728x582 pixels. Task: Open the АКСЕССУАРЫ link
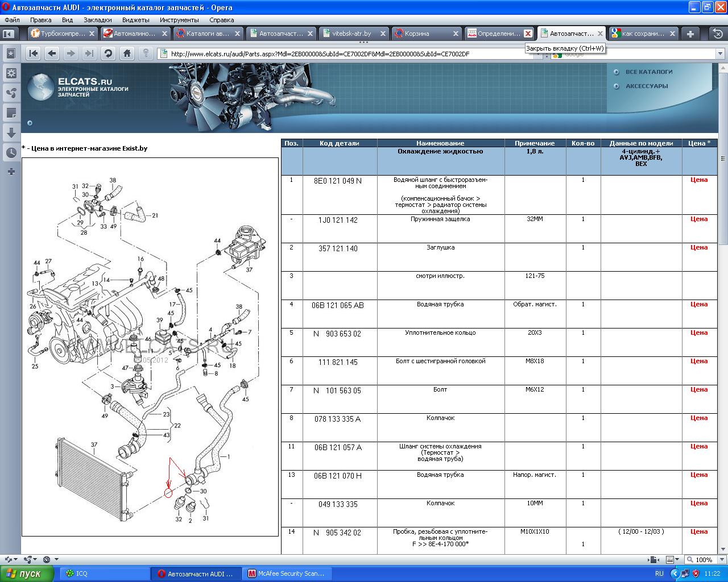click(647, 86)
